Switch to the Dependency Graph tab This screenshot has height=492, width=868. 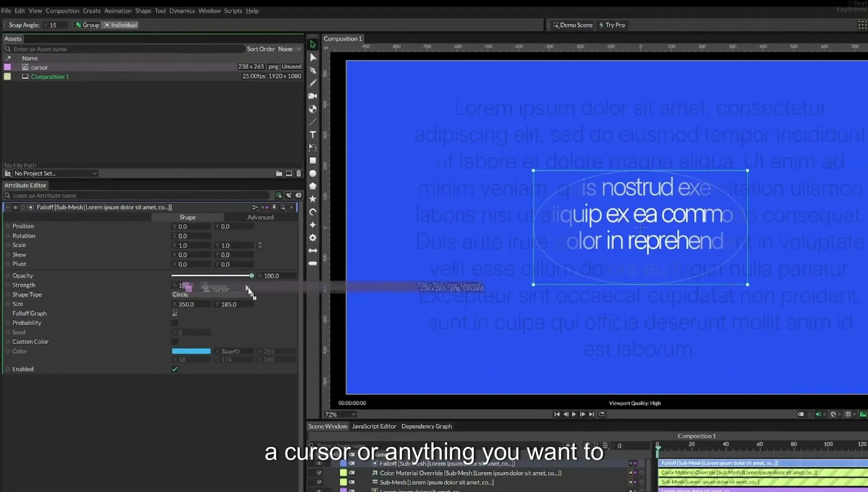pos(426,426)
